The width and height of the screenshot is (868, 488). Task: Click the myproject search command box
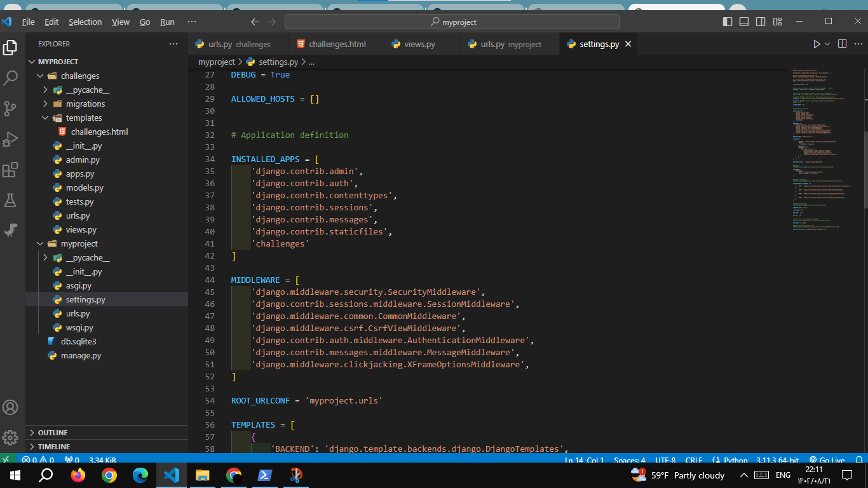(452, 22)
